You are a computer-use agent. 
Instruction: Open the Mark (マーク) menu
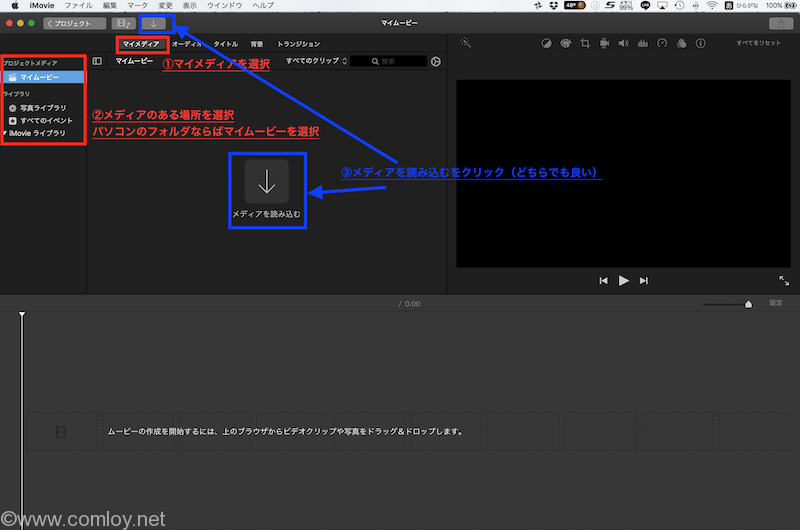point(137,6)
